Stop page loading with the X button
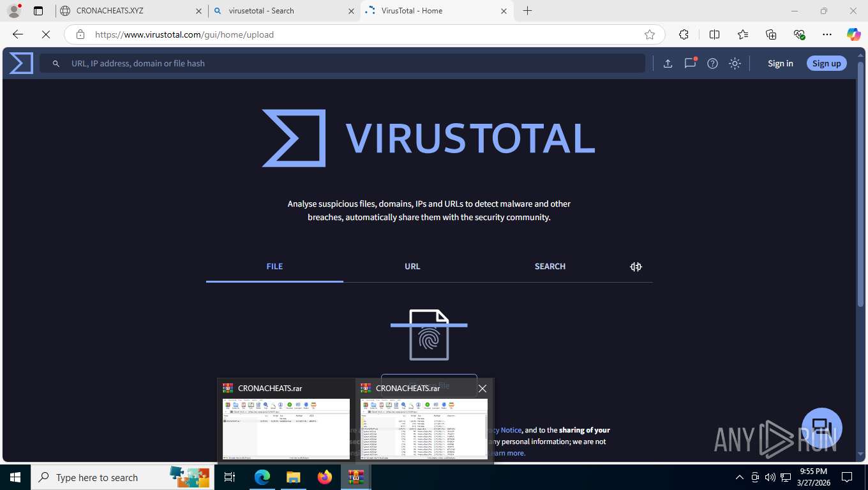The height and width of the screenshot is (490, 868). coord(46,34)
